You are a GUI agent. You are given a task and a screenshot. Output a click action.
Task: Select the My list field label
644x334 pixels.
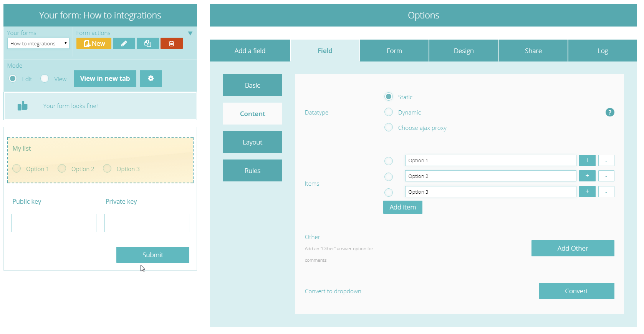22,148
